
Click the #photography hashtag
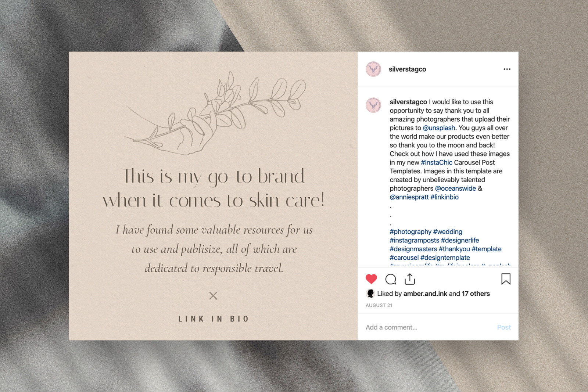[410, 232]
